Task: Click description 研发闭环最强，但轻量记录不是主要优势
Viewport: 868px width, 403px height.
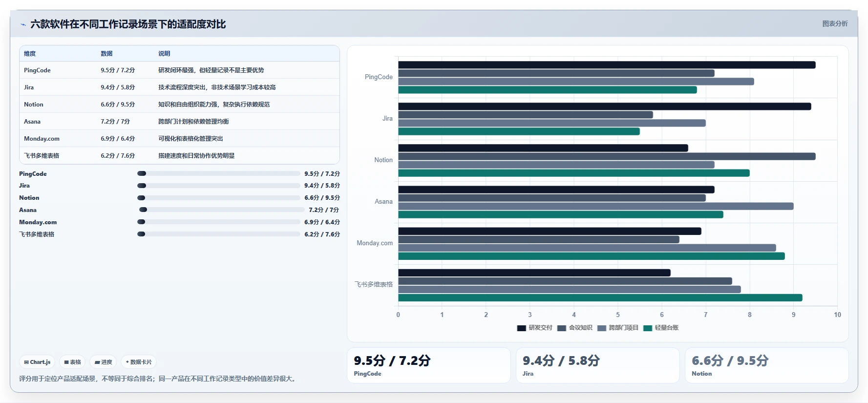Action: coord(211,70)
